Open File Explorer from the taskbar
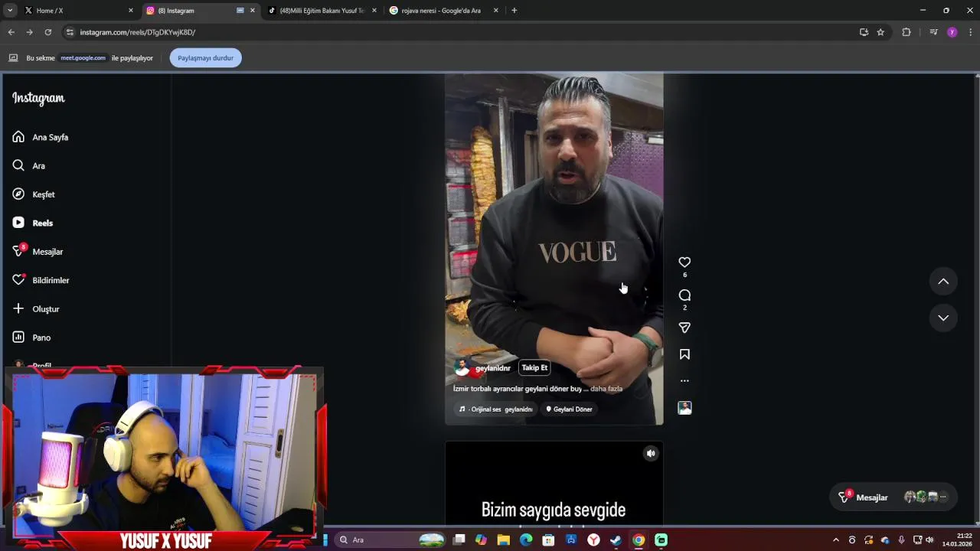This screenshot has width=980, height=551. 503,540
